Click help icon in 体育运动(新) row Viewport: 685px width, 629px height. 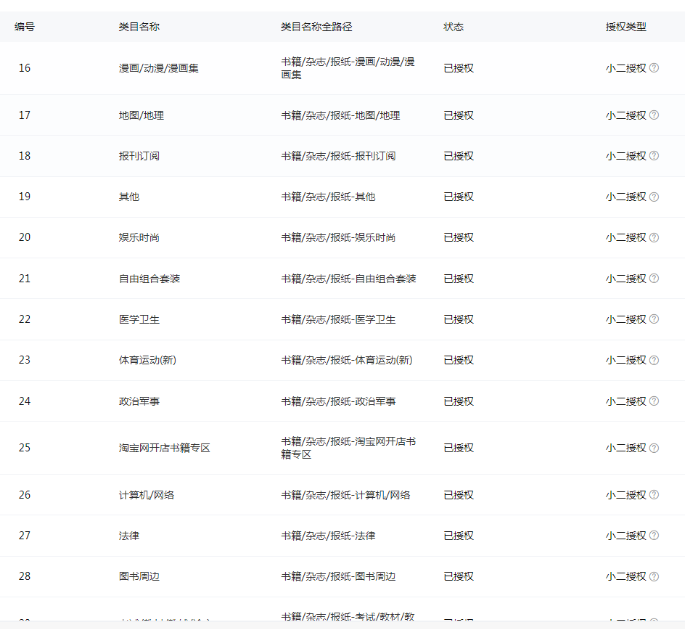tap(654, 360)
